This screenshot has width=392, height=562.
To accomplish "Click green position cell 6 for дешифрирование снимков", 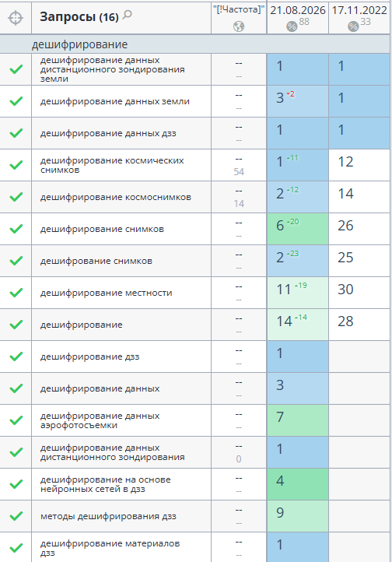I will pyautogui.click(x=297, y=229).
